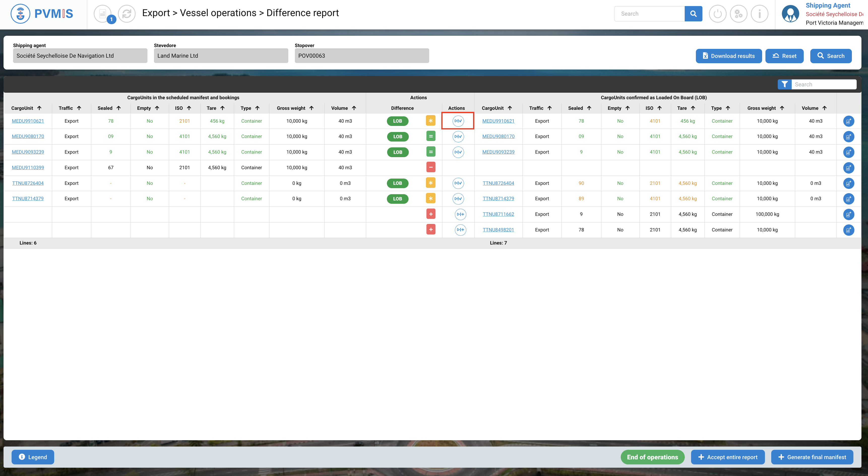Screen dimensions: 868x476
Task: Click the add action icon for TTNU8711662 row
Action: [460, 214]
